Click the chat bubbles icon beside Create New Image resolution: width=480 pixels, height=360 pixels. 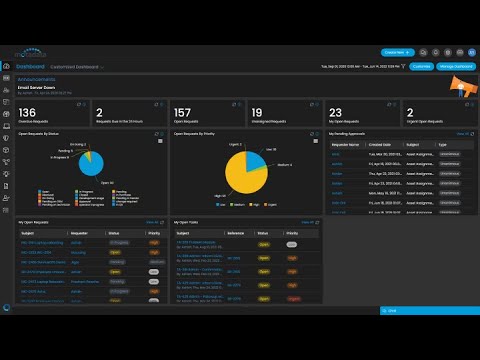click(423, 52)
